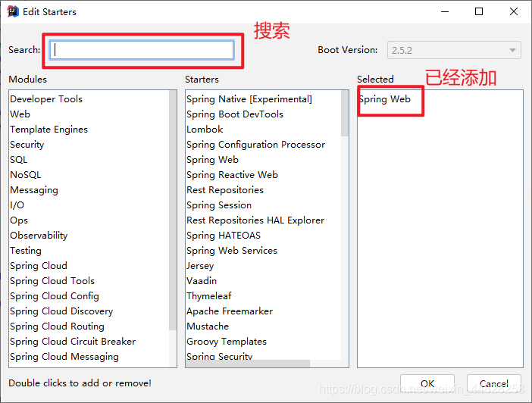Select the SQL module
532x403 pixels.
(19, 160)
